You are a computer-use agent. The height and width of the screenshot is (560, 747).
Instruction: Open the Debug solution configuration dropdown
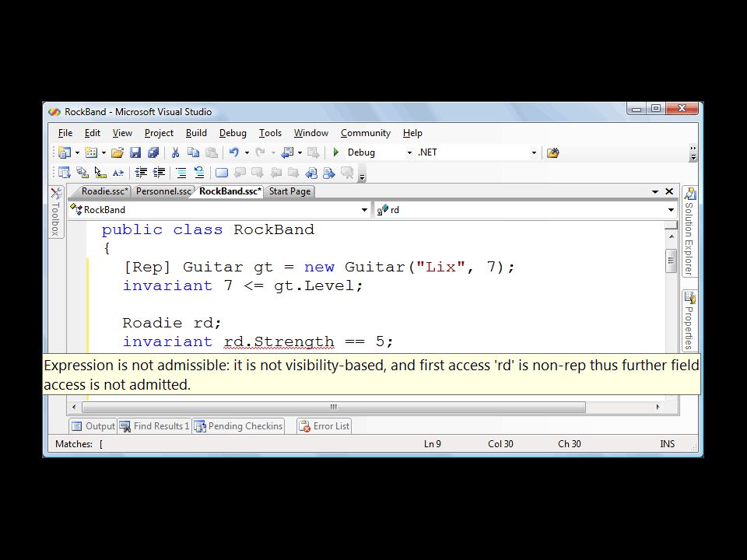409,153
